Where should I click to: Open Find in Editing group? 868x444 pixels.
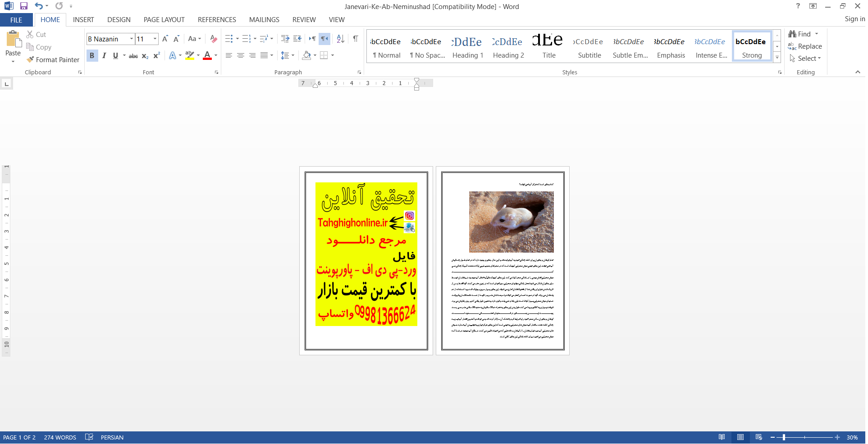[800, 34]
